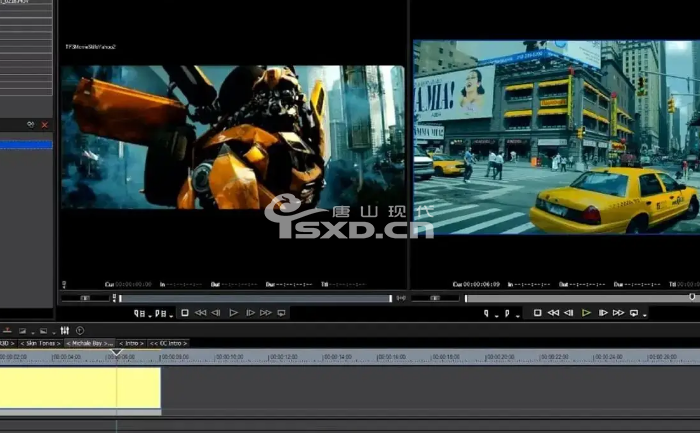Select the Michale Bay sequence tab
Image resolution: width=700 pixels, height=433 pixels.
tap(89, 343)
